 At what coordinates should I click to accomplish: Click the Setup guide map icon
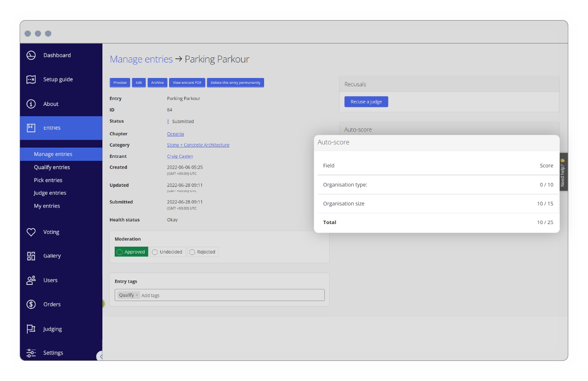pos(31,79)
